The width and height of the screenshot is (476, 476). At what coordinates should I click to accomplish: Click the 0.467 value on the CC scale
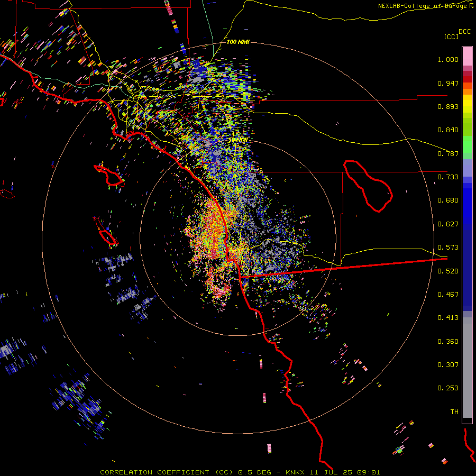pyautogui.click(x=448, y=295)
